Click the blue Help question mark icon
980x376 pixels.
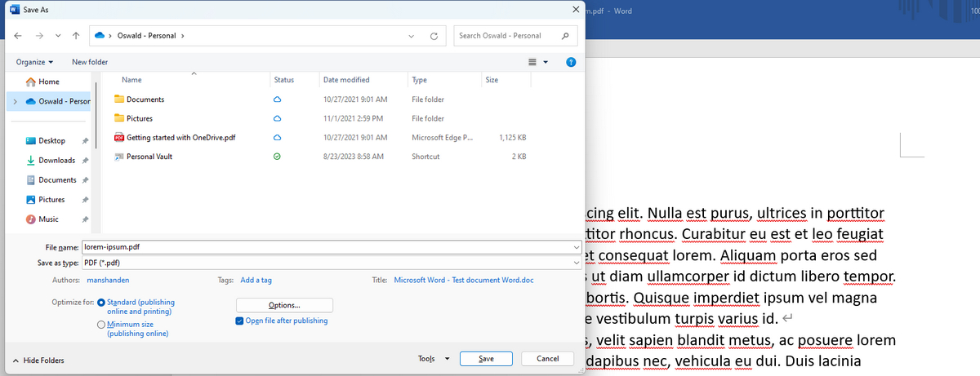(x=571, y=62)
